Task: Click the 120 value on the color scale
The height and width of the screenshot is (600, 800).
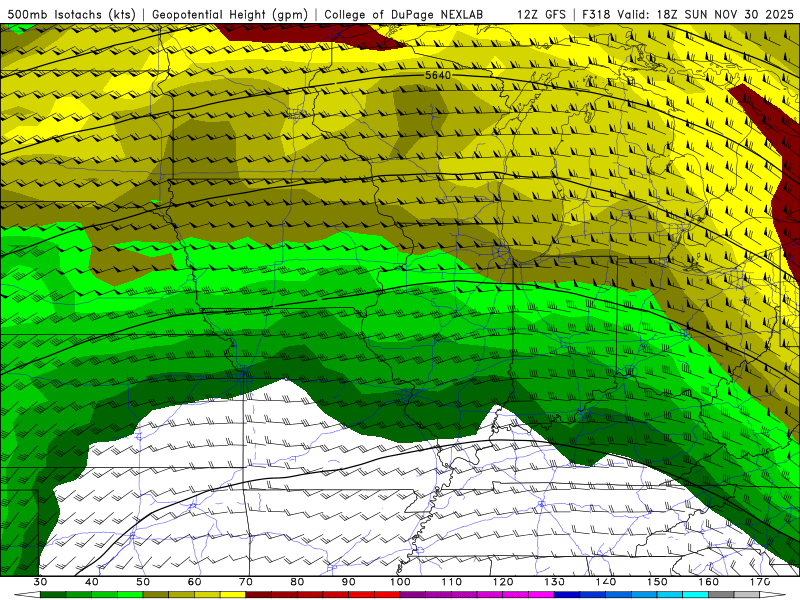Action: coord(503,582)
